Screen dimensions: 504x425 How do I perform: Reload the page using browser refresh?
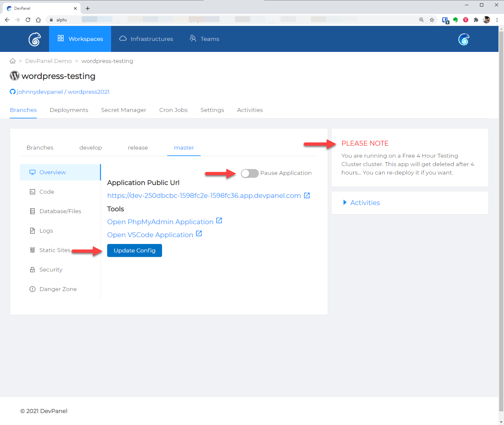(28, 20)
